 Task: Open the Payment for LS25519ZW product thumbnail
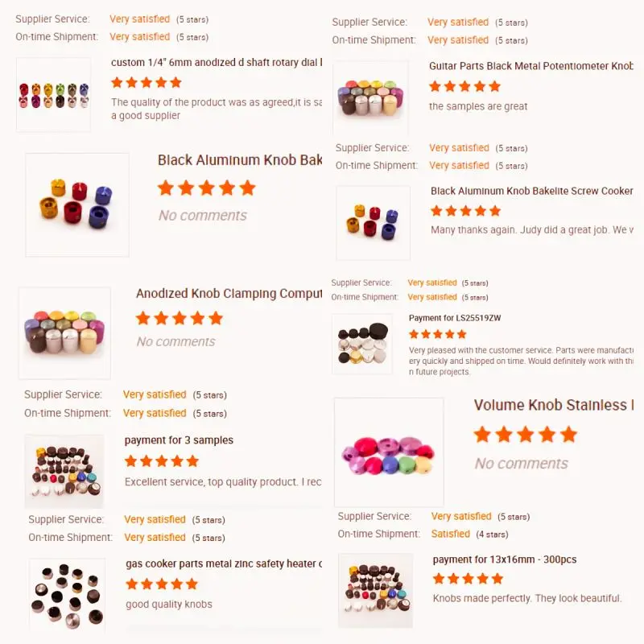pyautogui.click(x=362, y=345)
